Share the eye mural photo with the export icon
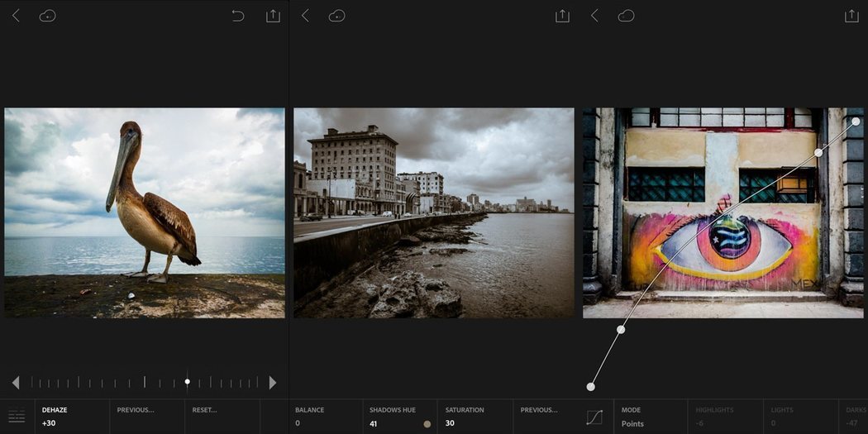The width and height of the screenshot is (868, 434). (x=851, y=16)
